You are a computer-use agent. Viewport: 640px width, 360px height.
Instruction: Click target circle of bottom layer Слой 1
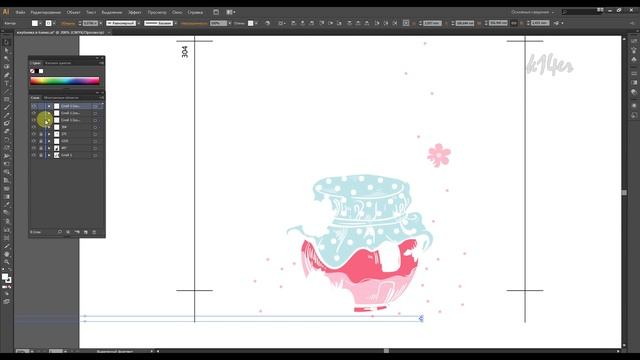tap(95, 155)
